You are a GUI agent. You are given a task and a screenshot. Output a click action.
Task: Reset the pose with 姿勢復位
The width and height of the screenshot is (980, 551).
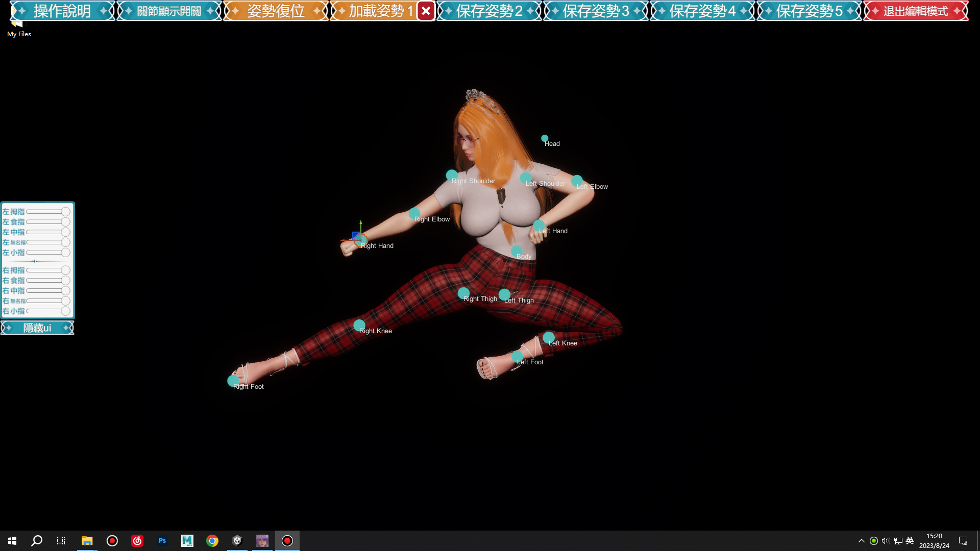tap(275, 11)
